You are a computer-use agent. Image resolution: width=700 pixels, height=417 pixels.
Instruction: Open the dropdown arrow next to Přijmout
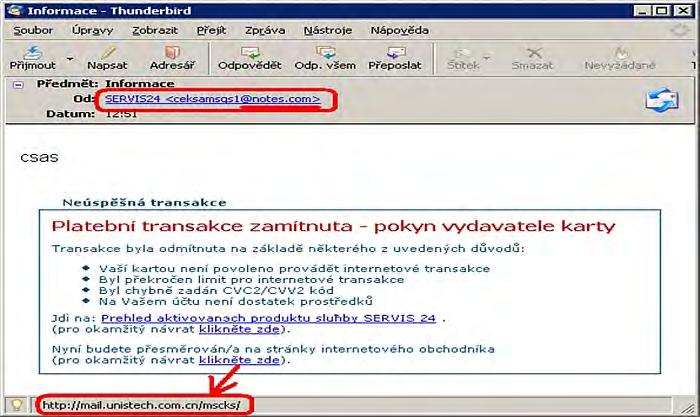(x=70, y=58)
